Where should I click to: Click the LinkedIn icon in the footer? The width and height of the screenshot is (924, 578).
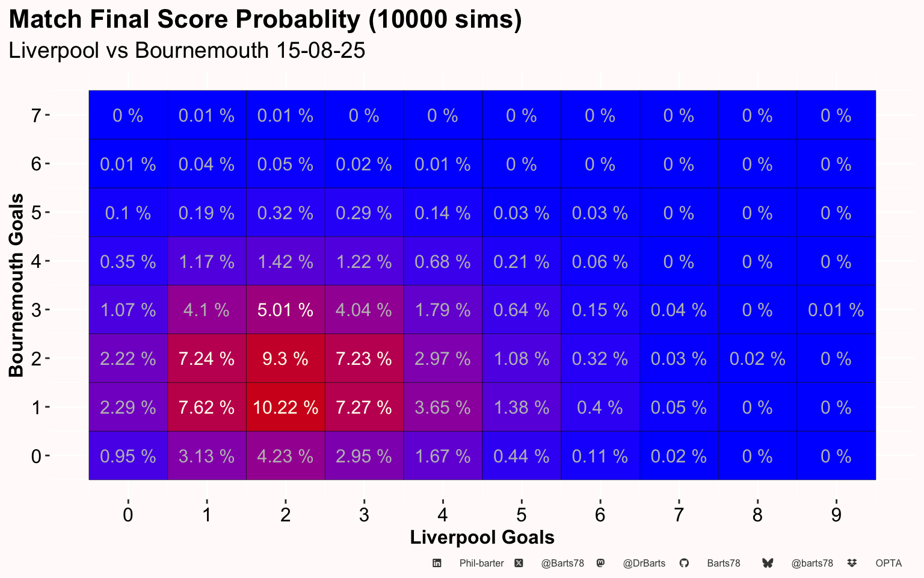[x=437, y=564]
